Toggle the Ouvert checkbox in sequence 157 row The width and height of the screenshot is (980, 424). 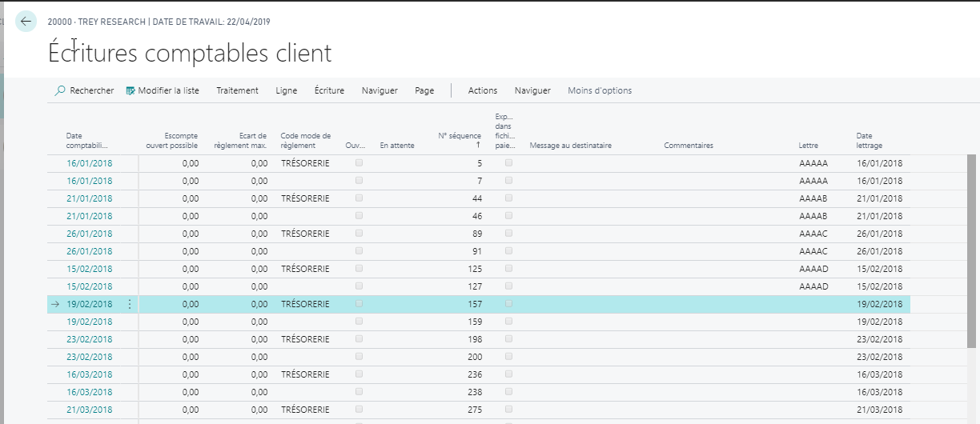coord(359,304)
